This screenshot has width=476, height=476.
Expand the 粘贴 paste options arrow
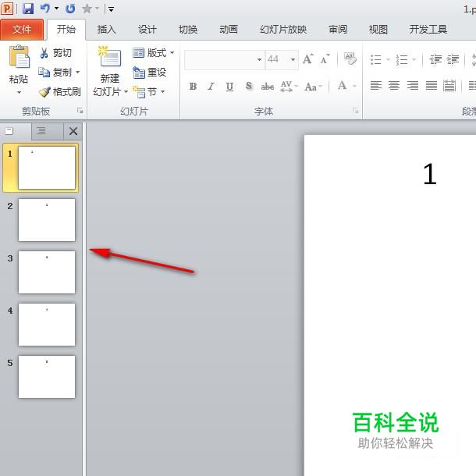click(19, 92)
